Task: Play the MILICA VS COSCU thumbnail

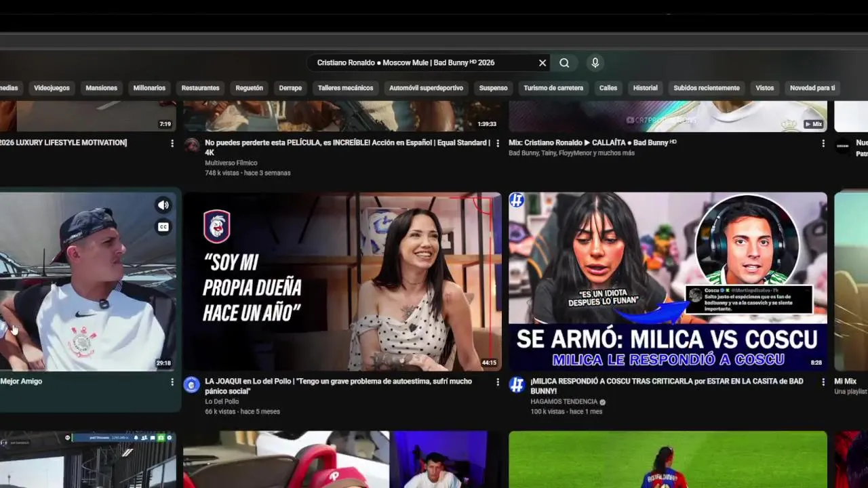Action: coord(668,281)
